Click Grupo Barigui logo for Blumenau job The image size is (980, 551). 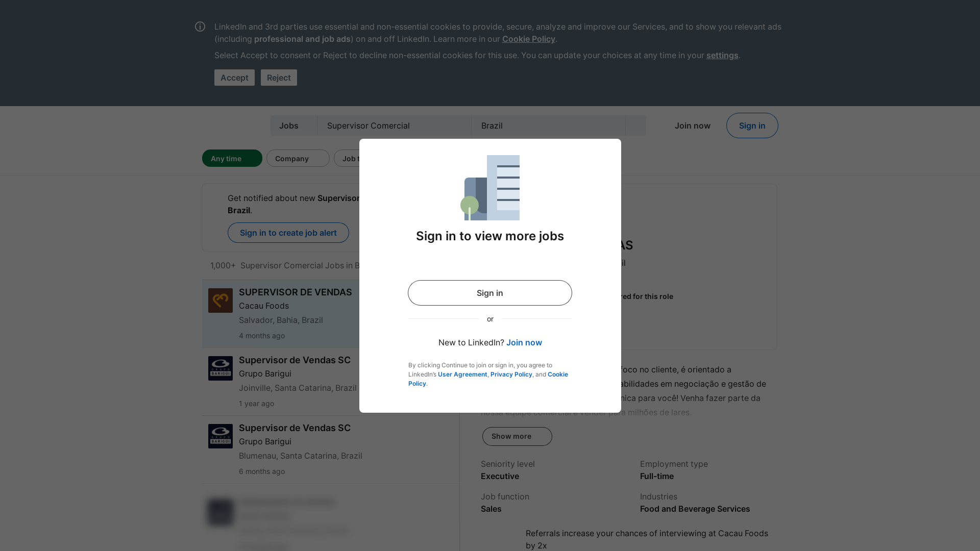220,436
